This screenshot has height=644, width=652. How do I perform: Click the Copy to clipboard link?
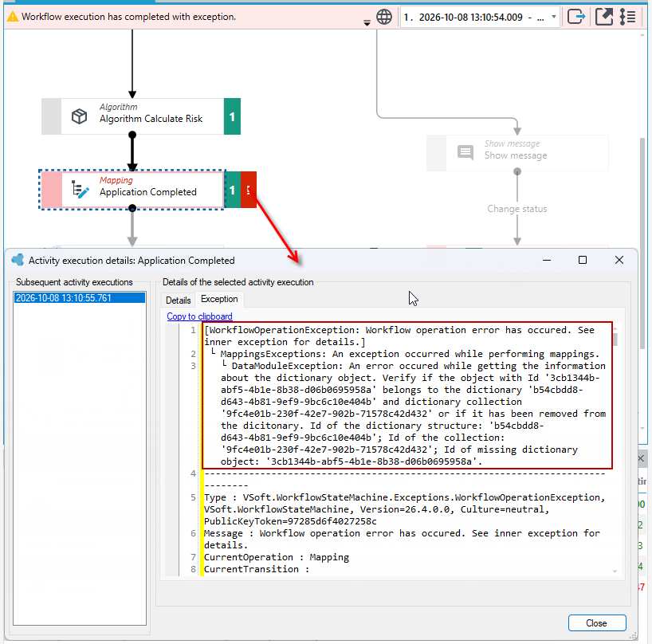click(x=199, y=316)
